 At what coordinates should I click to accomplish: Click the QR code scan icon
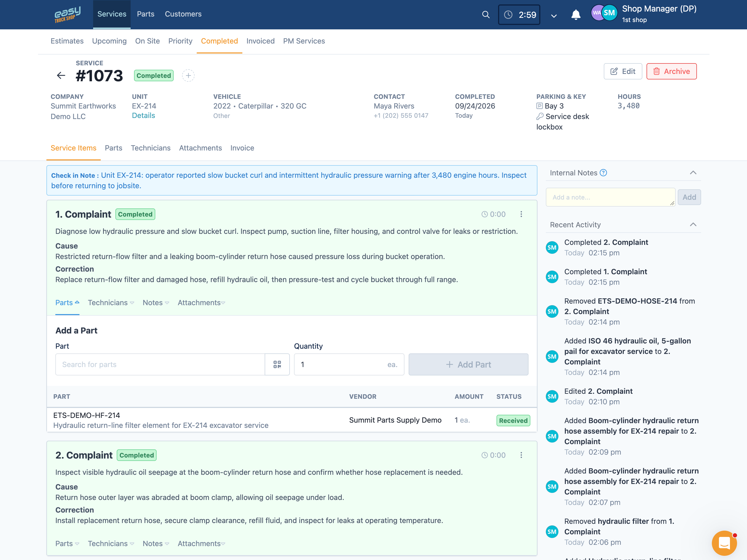tap(277, 365)
